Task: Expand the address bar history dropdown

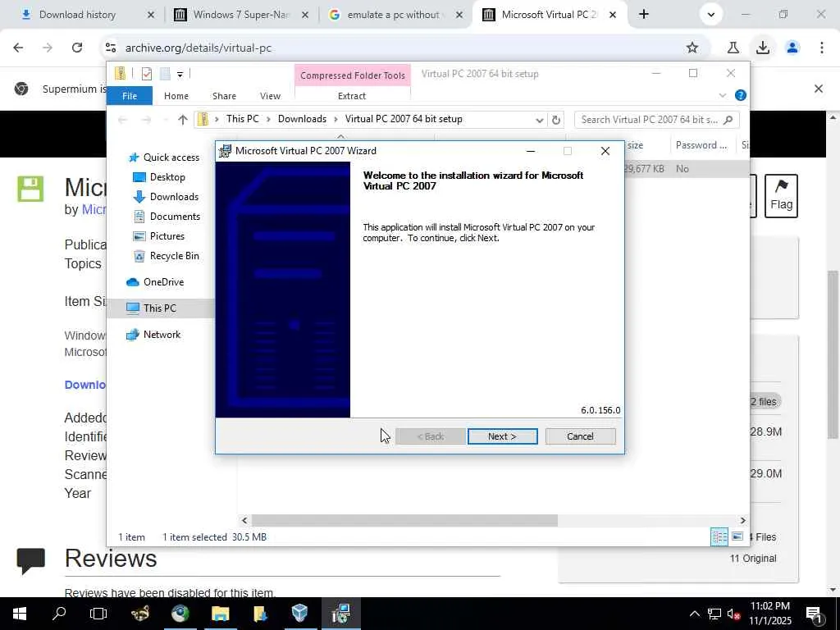Action: (x=540, y=120)
